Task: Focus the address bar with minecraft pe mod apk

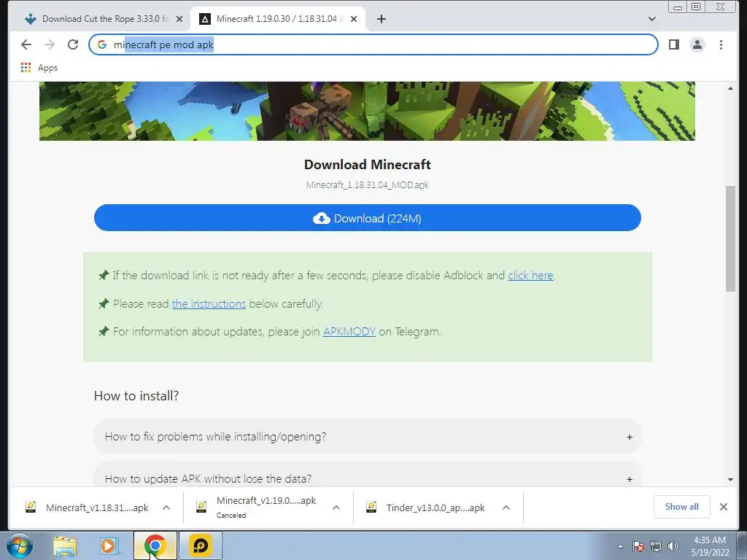Action: (x=373, y=44)
